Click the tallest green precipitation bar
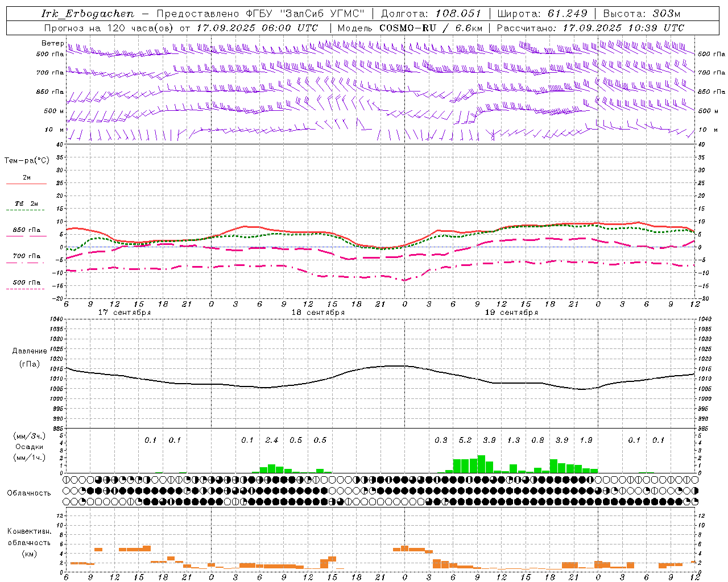Image resolution: width=728 pixels, height=582 pixels. pos(481,464)
